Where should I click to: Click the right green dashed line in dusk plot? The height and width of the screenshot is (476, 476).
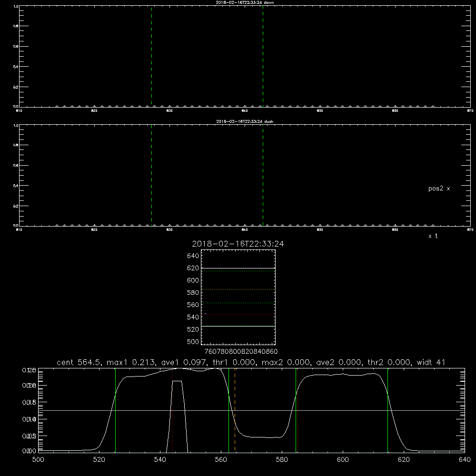point(263,175)
